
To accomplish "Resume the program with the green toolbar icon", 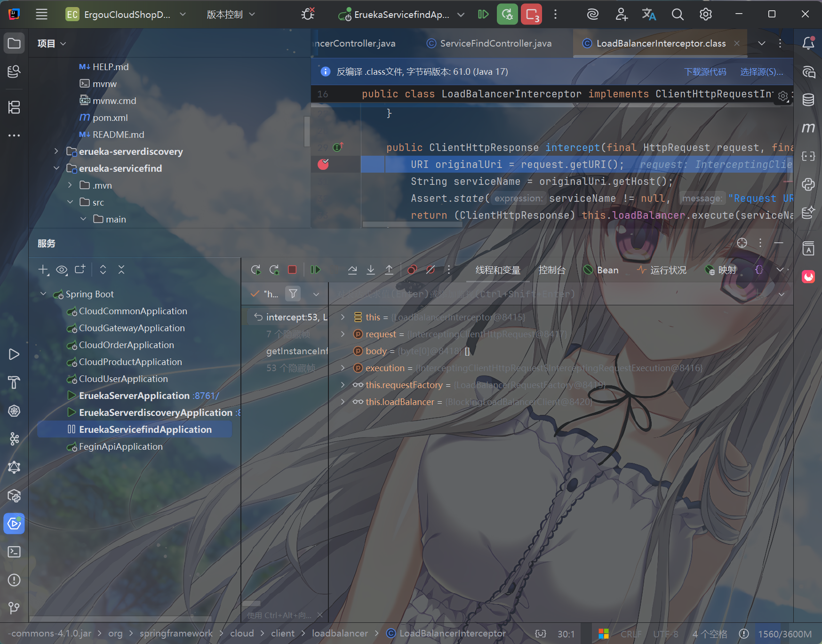I will tap(483, 14).
